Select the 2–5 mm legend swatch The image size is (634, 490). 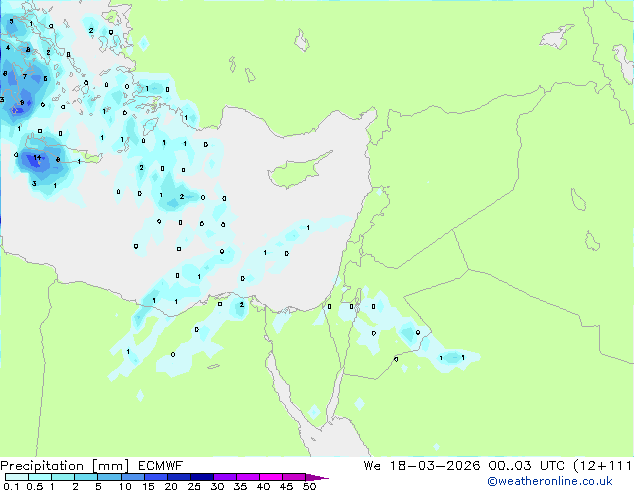tap(86, 477)
